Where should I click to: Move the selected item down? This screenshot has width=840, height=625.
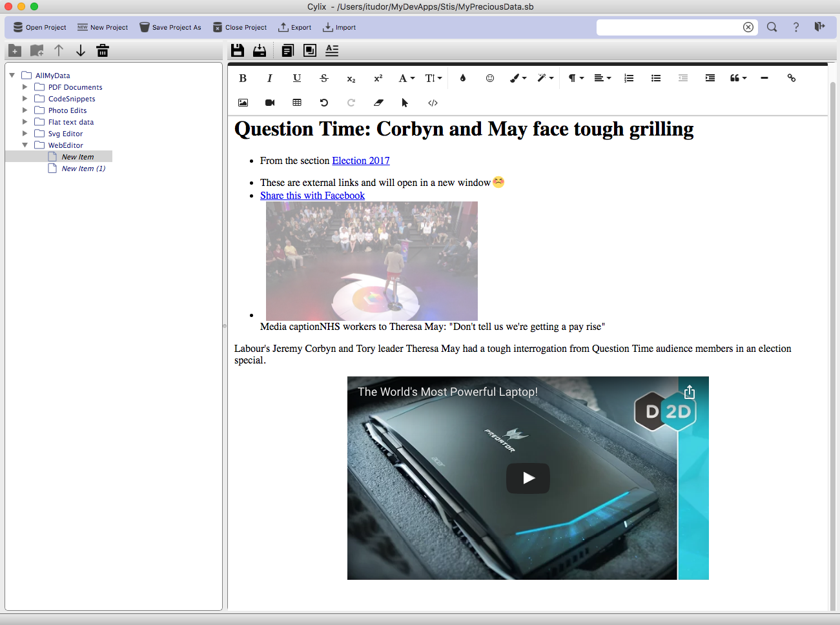click(x=81, y=50)
